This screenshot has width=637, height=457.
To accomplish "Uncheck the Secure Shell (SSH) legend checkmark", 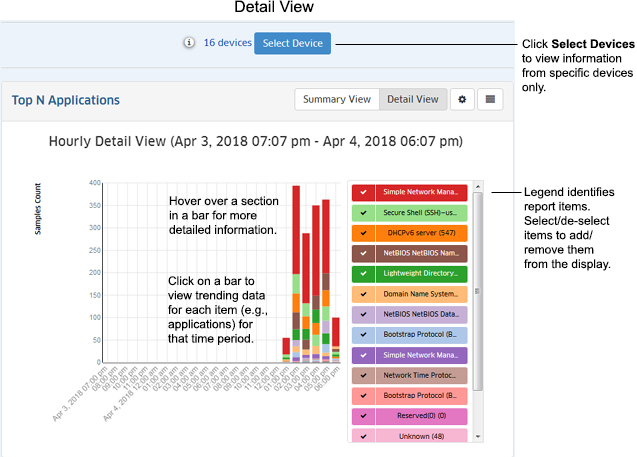I will tap(364, 214).
